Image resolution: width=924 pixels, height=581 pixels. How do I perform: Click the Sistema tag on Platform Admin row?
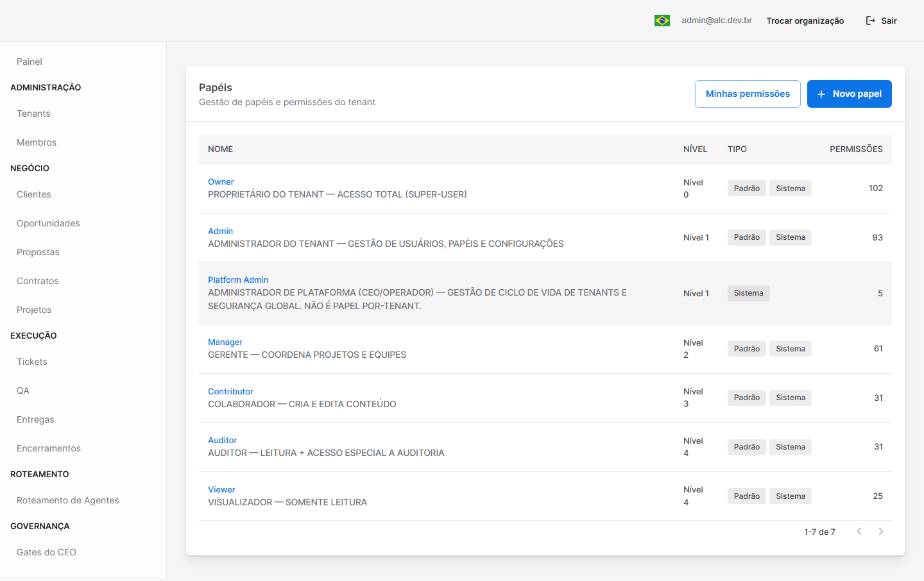tap(749, 293)
